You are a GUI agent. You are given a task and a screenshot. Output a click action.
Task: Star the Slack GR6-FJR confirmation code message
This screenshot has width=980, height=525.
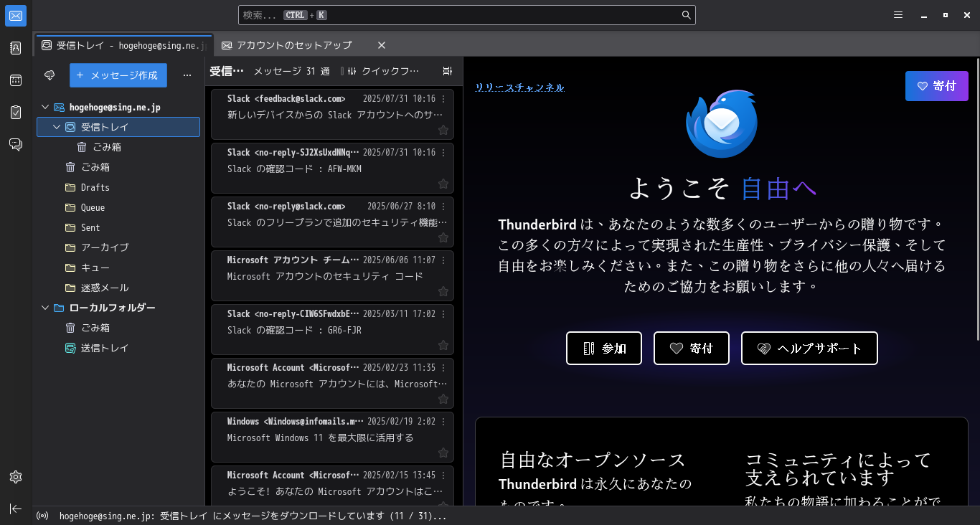pos(443,345)
